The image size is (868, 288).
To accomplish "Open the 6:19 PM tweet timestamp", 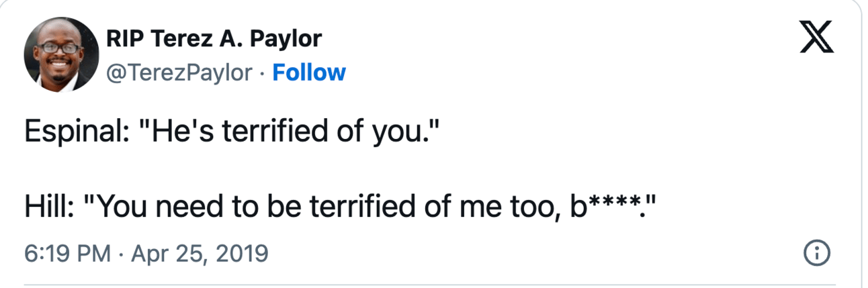I will (146, 253).
